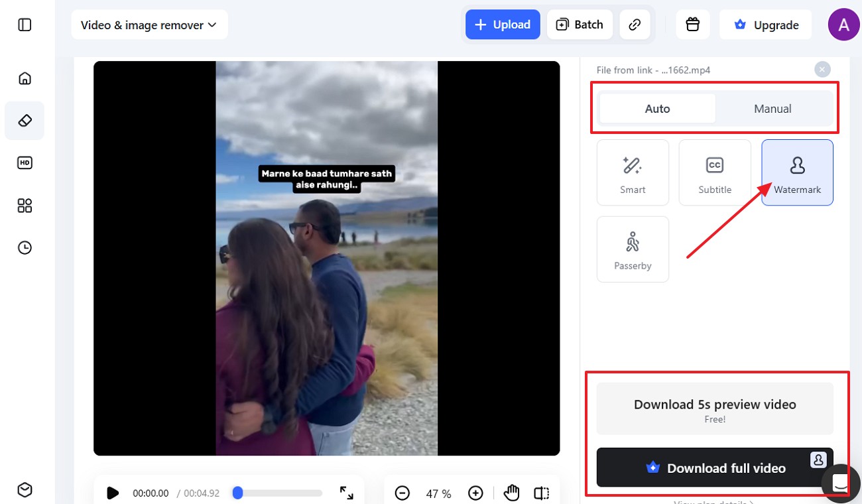Go to Home in sidebar

click(x=25, y=78)
